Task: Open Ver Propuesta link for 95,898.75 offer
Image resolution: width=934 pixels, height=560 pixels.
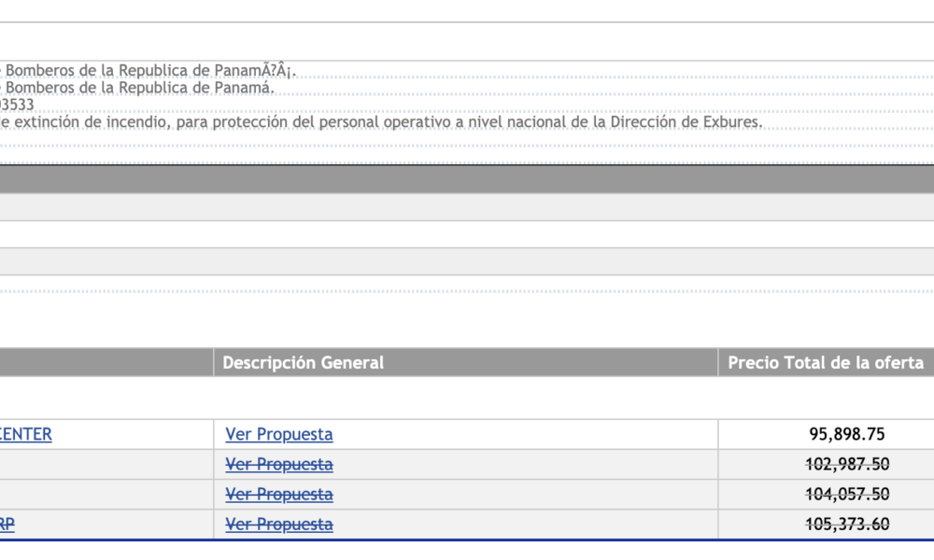Action: [x=278, y=434]
